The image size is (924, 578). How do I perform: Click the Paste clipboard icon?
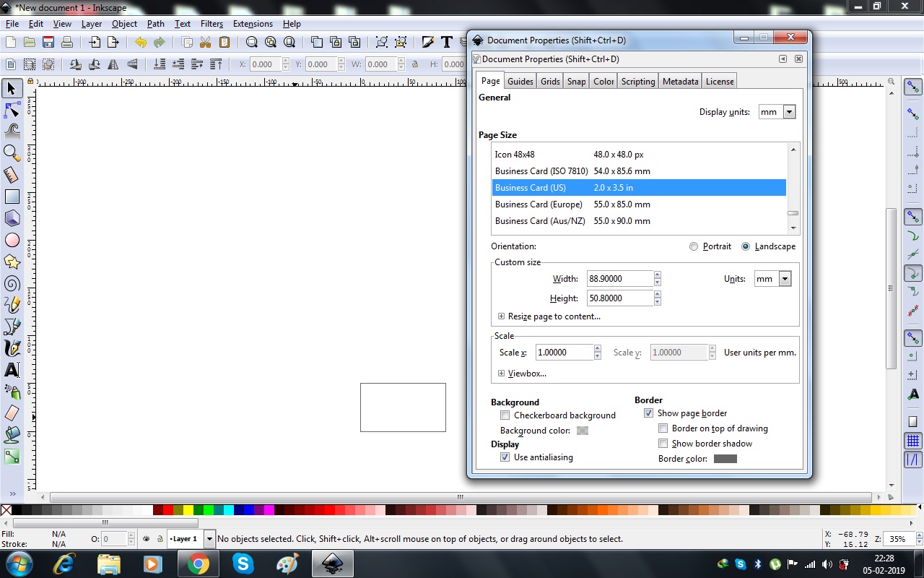tap(225, 43)
